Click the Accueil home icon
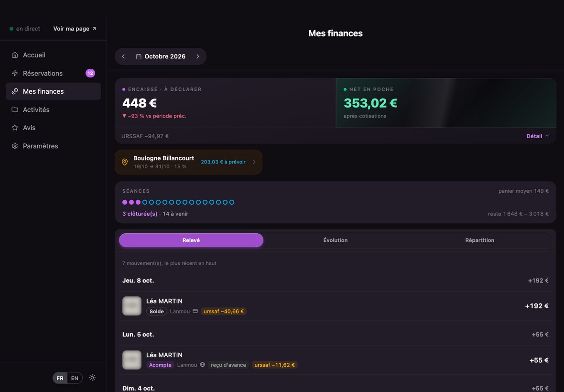 [x=15, y=55]
